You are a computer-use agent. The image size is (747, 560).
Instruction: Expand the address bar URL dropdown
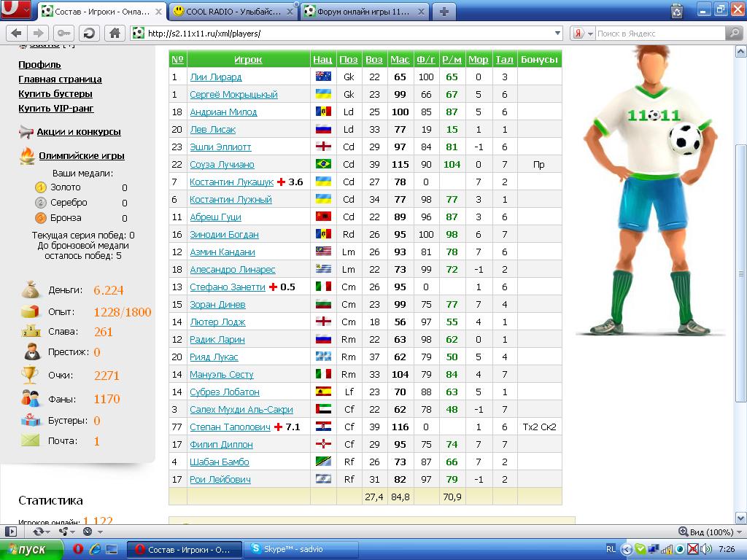pos(558,34)
